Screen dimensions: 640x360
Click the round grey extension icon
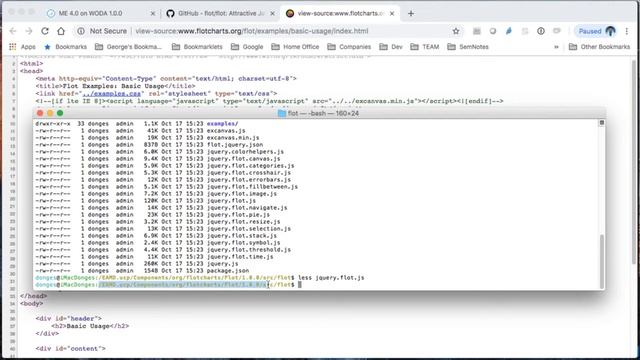pos(493,31)
